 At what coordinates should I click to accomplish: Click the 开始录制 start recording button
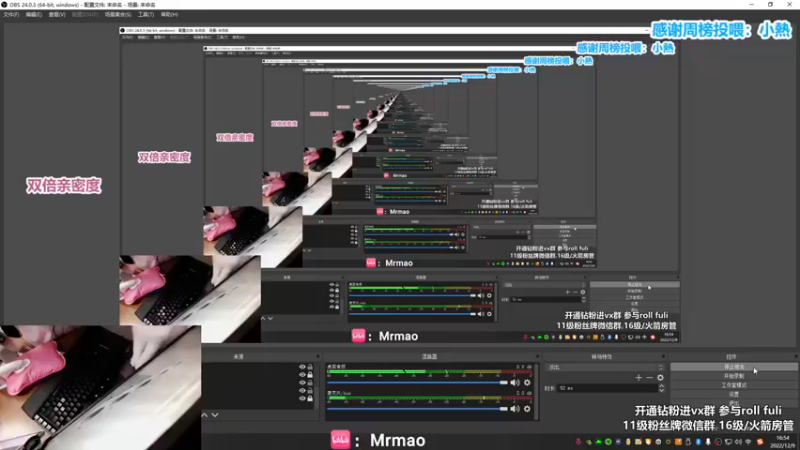click(734, 376)
